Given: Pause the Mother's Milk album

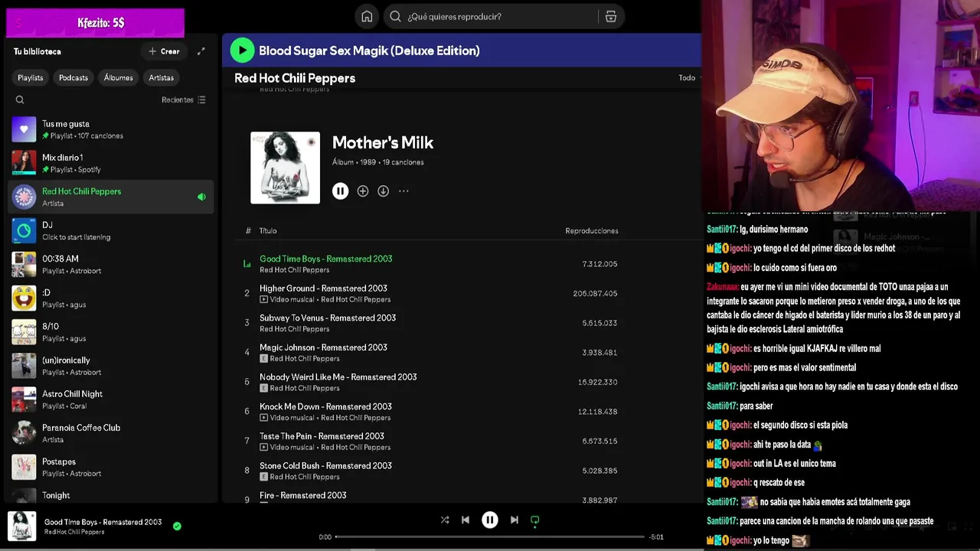Looking at the screenshot, I should coord(341,191).
